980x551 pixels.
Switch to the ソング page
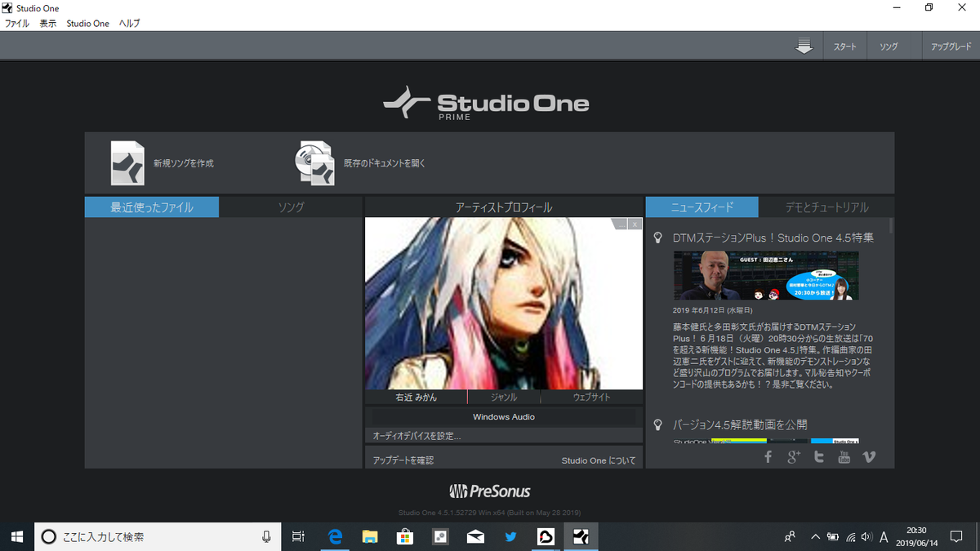(x=889, y=47)
